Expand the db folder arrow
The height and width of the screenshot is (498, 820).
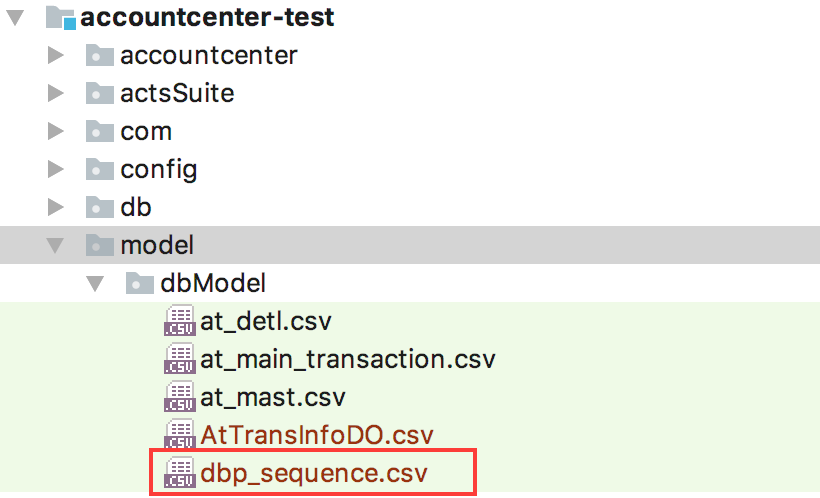tap(55, 207)
